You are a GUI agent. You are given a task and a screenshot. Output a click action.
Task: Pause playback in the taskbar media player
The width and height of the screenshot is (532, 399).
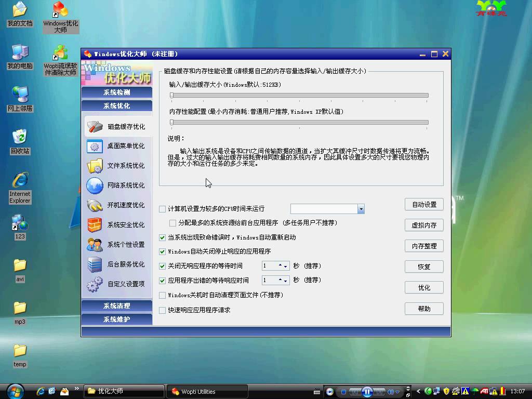click(x=367, y=392)
